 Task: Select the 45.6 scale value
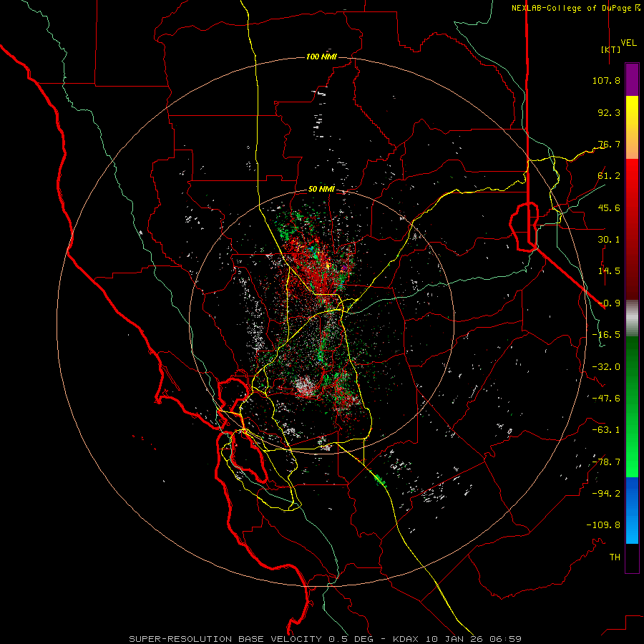pos(609,208)
